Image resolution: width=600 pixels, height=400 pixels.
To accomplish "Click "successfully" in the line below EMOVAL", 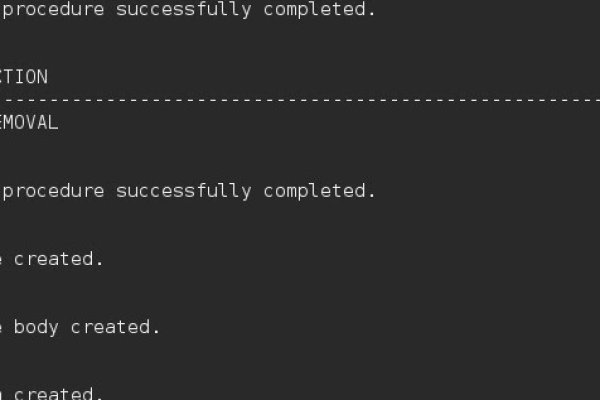I will click(x=184, y=191).
